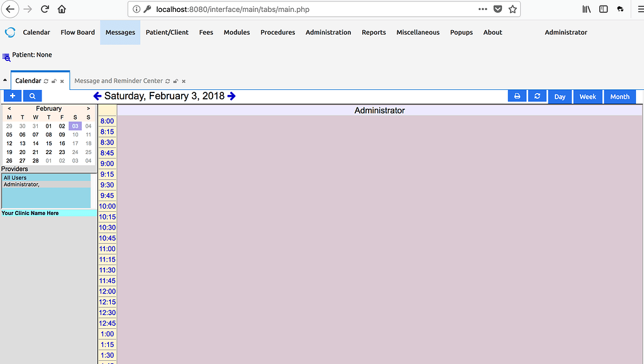
Task: Switch to the Message and Reminder Center tab
Action: (x=119, y=80)
